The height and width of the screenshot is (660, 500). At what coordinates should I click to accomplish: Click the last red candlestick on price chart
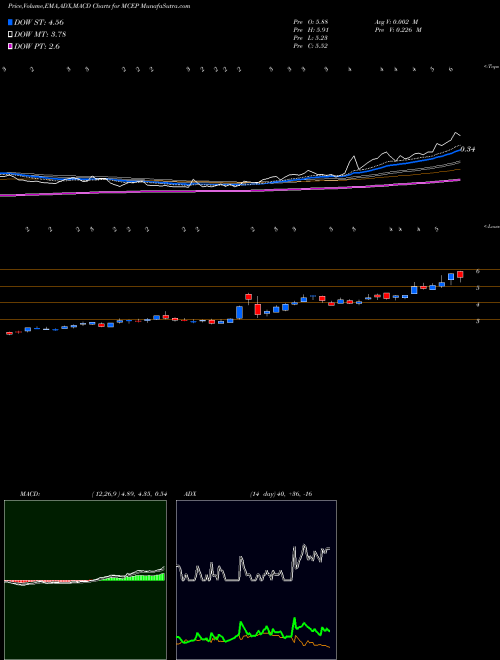pyautogui.click(x=460, y=275)
